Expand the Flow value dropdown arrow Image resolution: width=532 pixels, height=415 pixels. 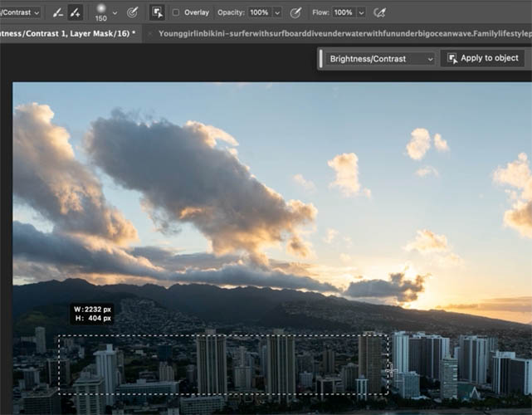click(361, 12)
